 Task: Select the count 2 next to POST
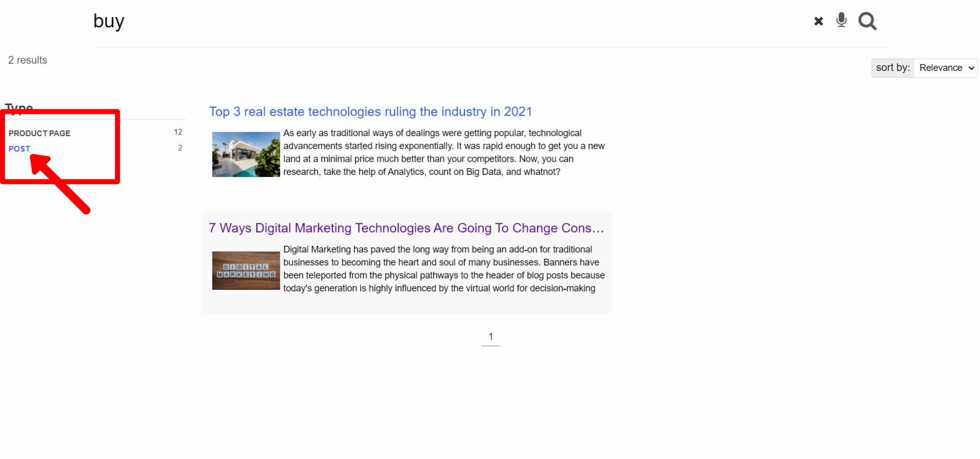pyautogui.click(x=180, y=148)
